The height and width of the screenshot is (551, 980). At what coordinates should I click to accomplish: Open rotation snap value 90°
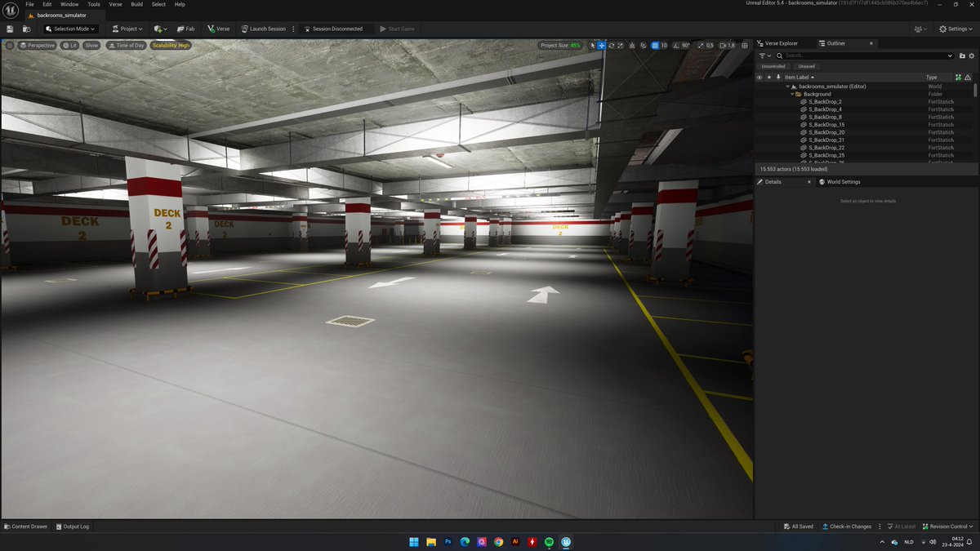click(x=685, y=46)
